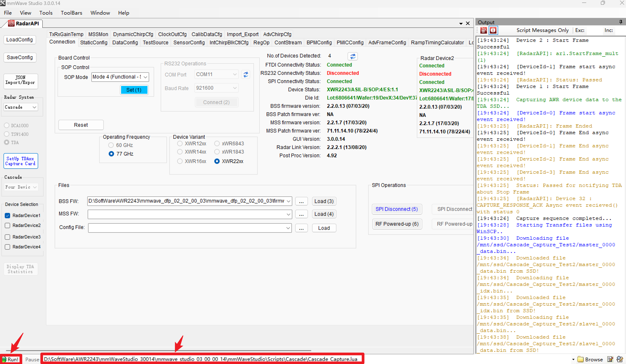Toggle the red info filter icon in Output
Screen dimensions: 626x364
click(x=493, y=30)
